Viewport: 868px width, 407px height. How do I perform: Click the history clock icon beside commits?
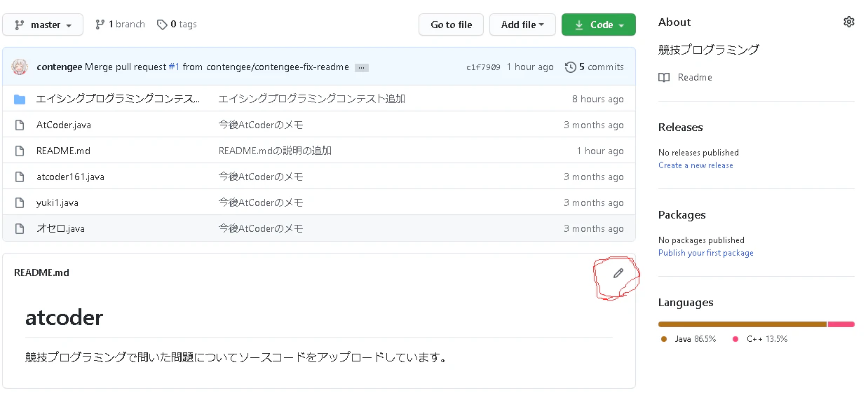click(571, 67)
